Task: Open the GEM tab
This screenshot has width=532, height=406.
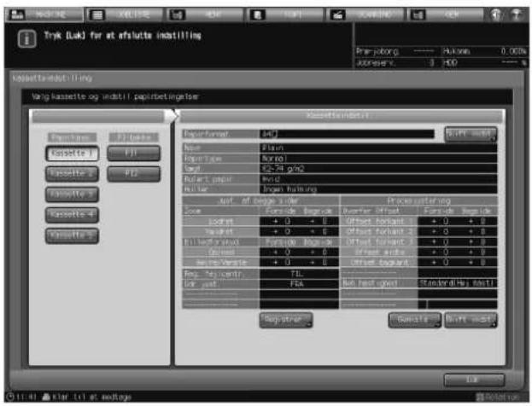Action: pos(446,14)
